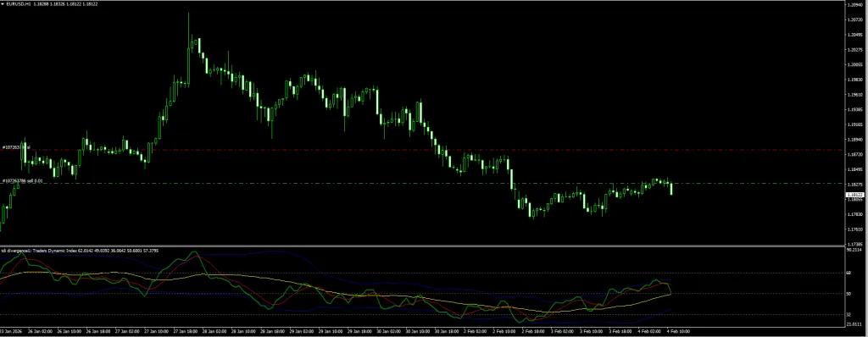Click the 26 Jan 02:00 time label
Screen dimensions: 868x337
41,331
